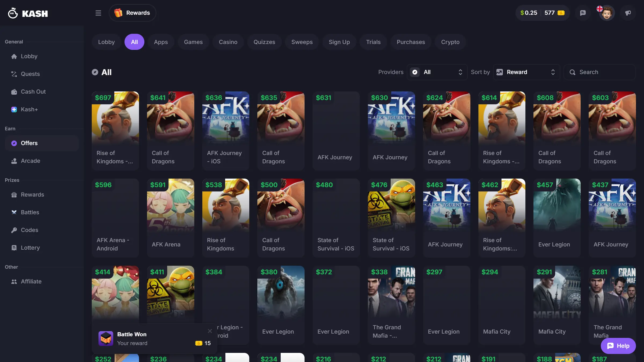The height and width of the screenshot is (362, 644).
Task: Click the $0.25 balance display
Action: point(529,13)
